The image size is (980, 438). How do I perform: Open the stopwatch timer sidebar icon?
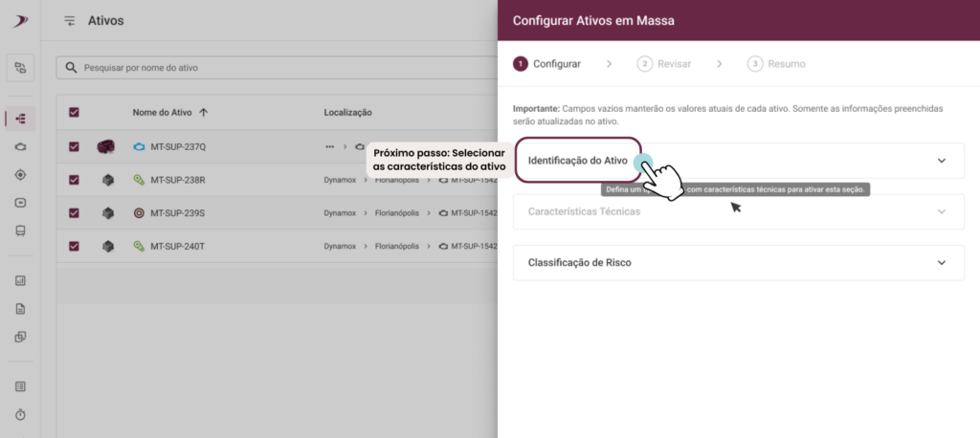20,414
